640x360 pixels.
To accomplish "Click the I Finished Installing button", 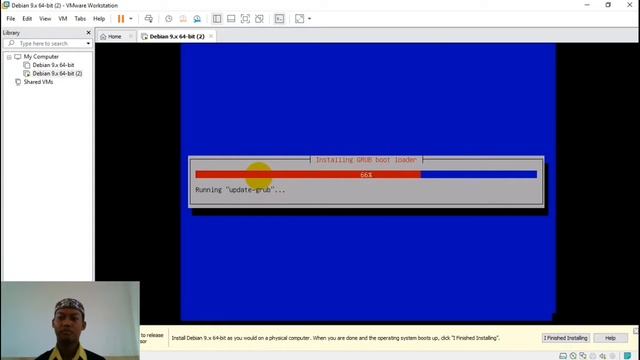I will pos(566,338).
